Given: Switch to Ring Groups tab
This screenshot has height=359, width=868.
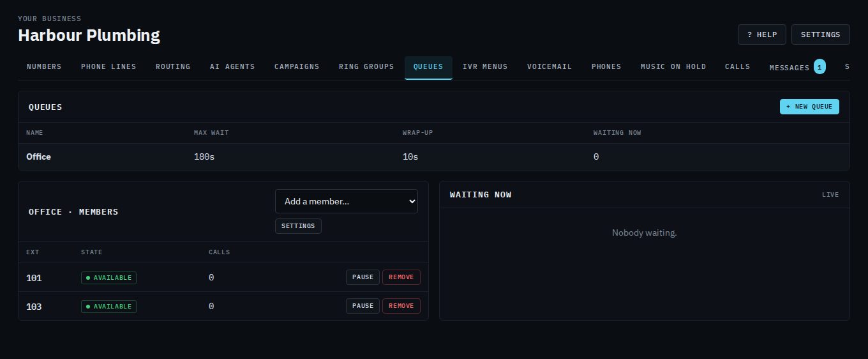Looking at the screenshot, I should [x=366, y=67].
